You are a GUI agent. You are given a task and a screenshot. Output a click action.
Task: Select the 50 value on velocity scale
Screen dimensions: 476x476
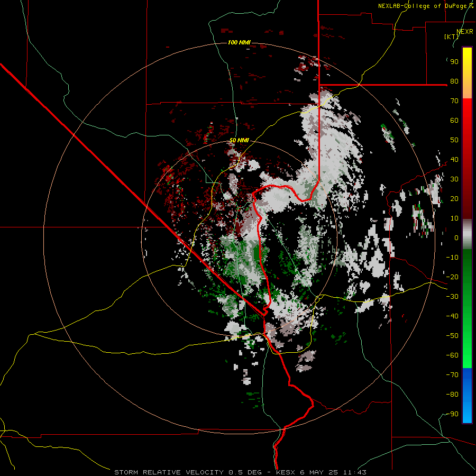click(454, 140)
